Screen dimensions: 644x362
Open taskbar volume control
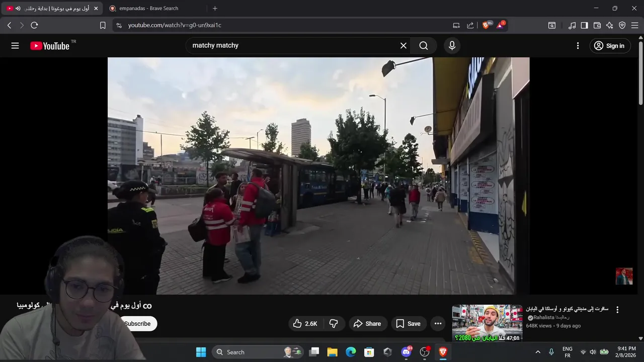coord(593,352)
